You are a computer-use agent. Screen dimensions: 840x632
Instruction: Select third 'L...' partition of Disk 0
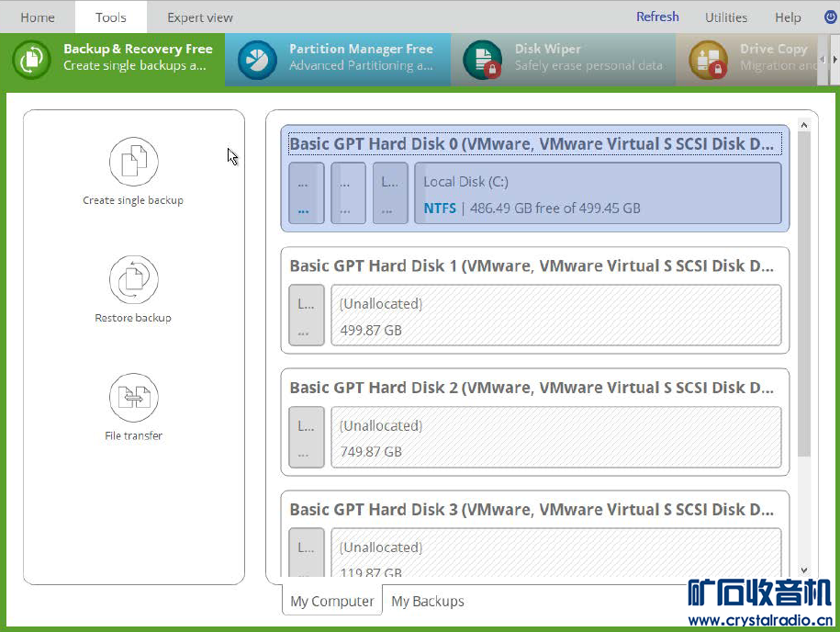tap(390, 193)
